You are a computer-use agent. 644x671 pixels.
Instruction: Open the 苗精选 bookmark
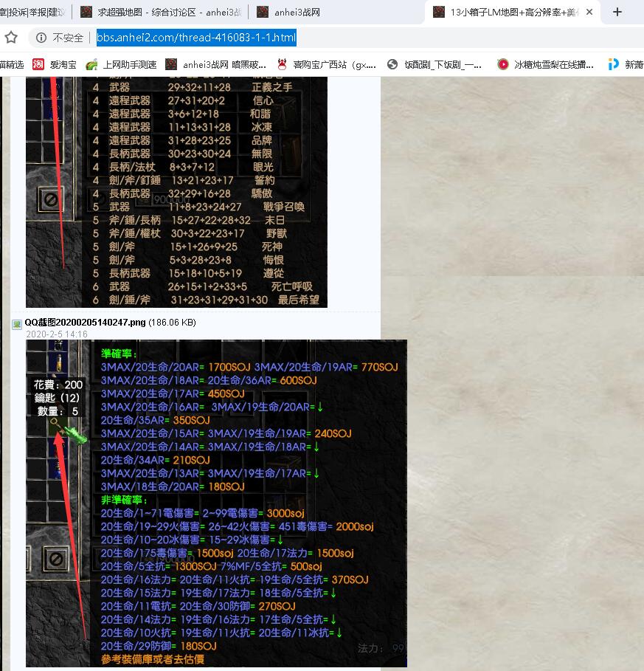tap(12, 64)
